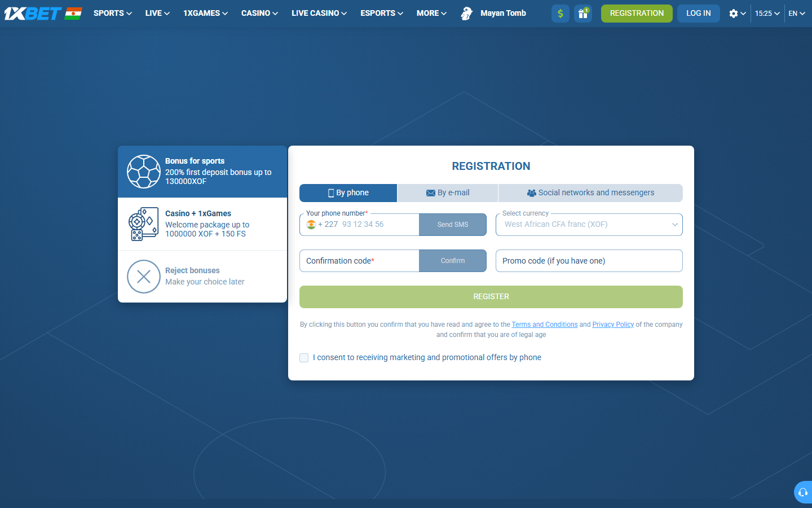Open the 15:25 time zone dropdown

coord(767,13)
